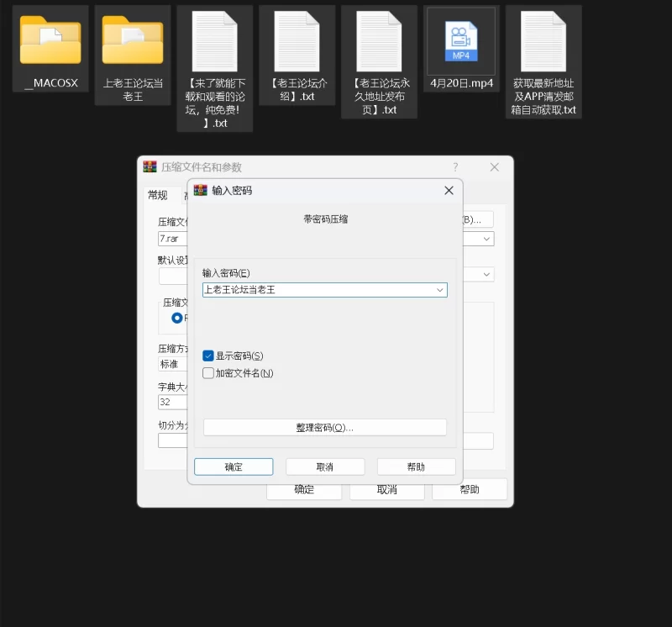
Task: Click the 整理密码 button
Action: click(x=324, y=428)
